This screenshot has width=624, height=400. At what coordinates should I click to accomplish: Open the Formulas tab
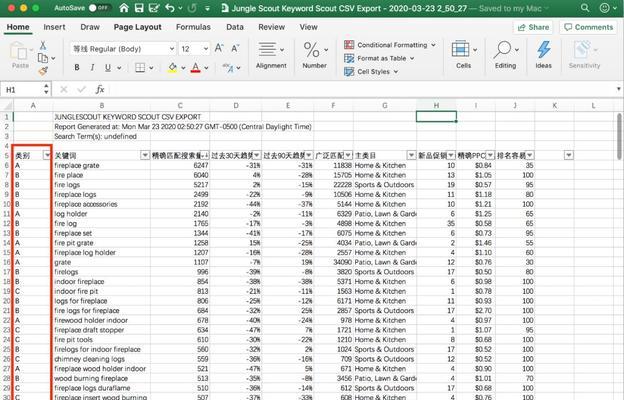[193, 27]
